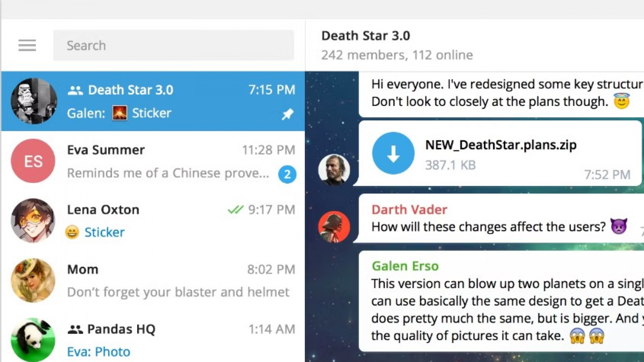Click Darth Vader's red avatar
The image size is (644, 362).
coord(334,227)
